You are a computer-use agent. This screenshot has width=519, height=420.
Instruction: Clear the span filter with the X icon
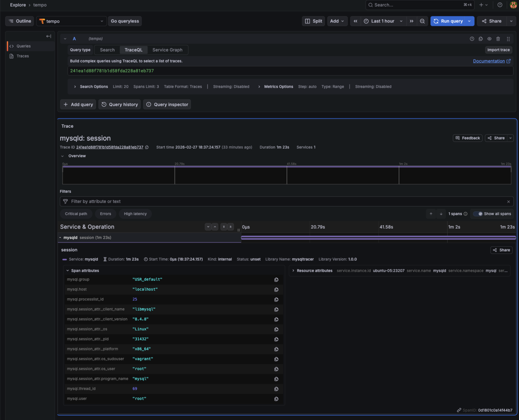point(509,202)
